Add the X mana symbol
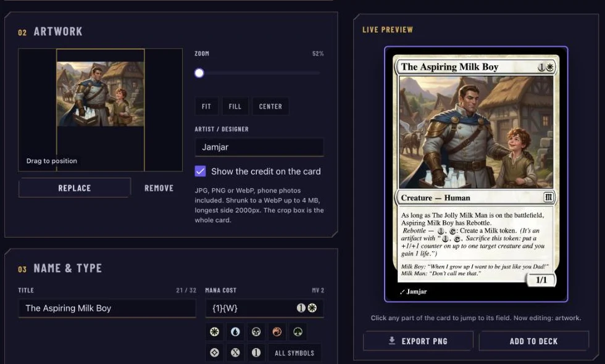The image size is (605, 364). click(x=235, y=352)
